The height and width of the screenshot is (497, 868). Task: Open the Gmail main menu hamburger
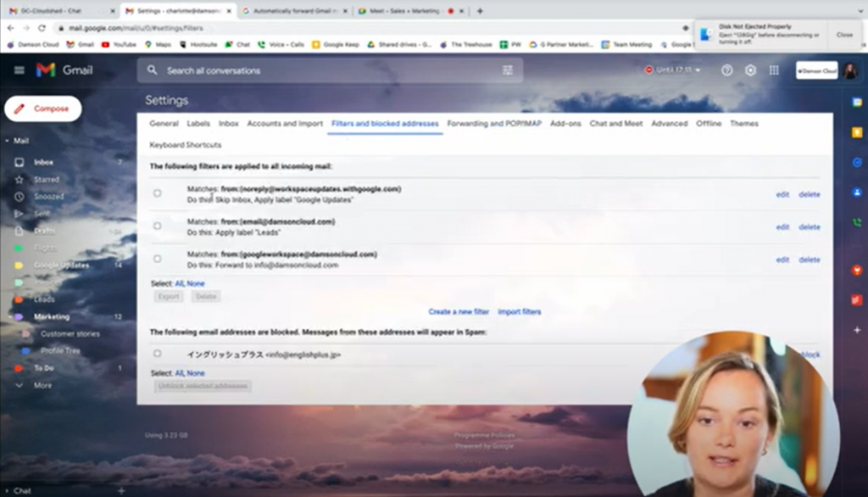coord(19,70)
